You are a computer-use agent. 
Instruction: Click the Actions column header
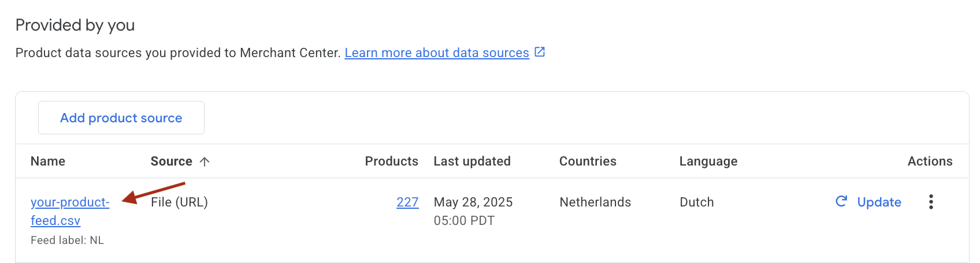[930, 161]
